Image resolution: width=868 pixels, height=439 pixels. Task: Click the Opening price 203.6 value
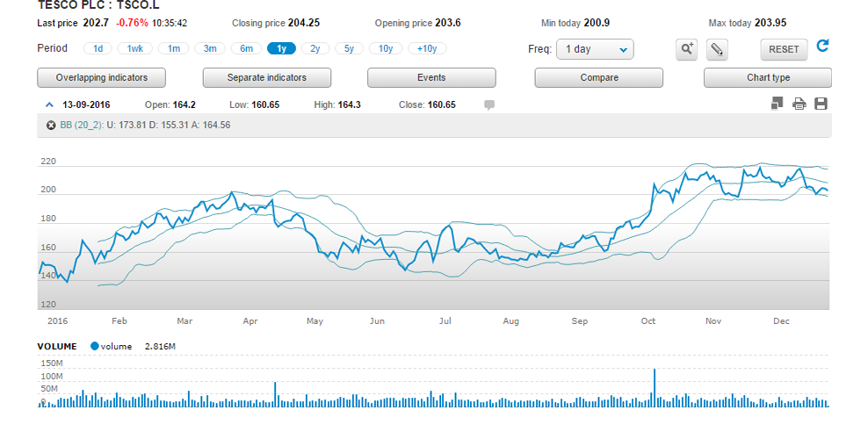coord(447,23)
